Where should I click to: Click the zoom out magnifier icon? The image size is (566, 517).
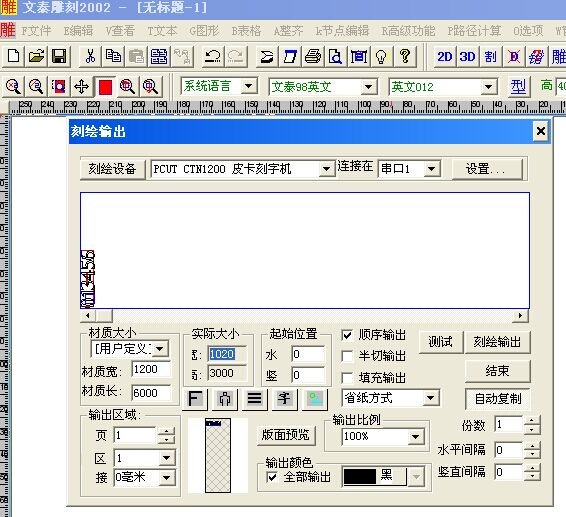click(x=36, y=86)
